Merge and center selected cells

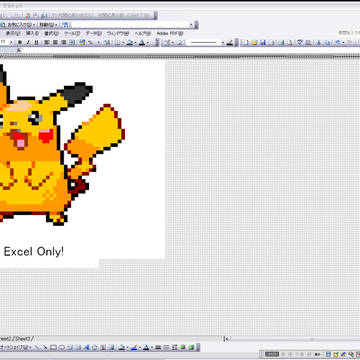(x=72, y=42)
